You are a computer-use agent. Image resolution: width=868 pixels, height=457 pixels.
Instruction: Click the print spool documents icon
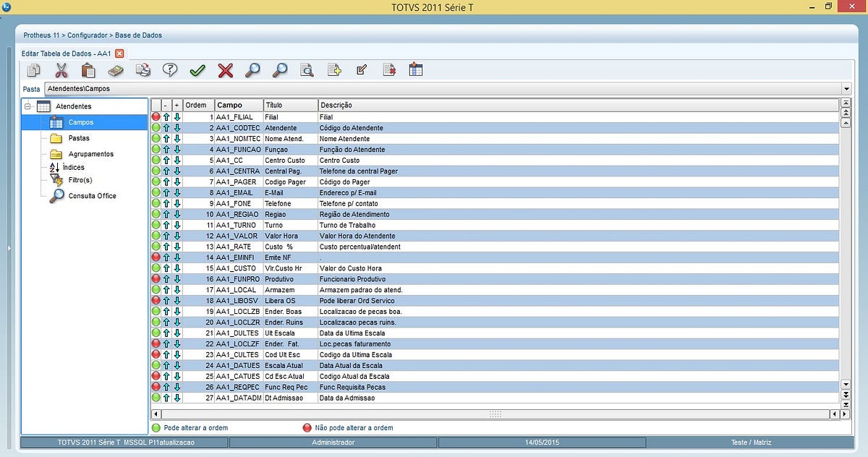click(x=143, y=70)
